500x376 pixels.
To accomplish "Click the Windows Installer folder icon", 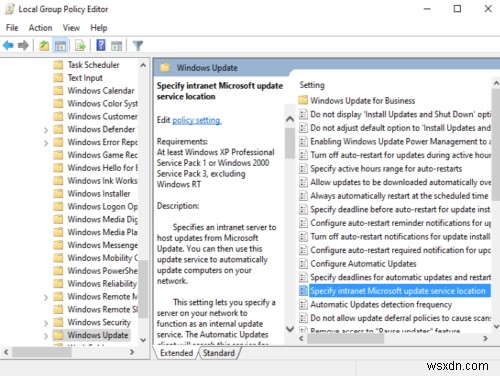I will point(58,193).
